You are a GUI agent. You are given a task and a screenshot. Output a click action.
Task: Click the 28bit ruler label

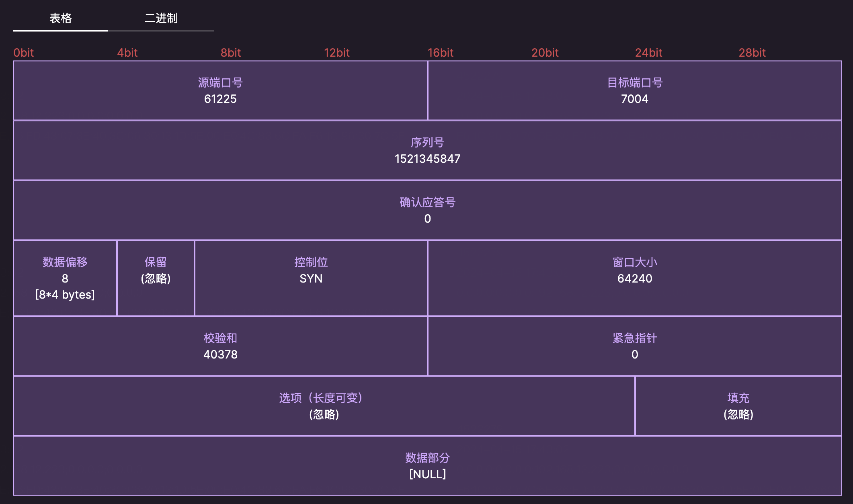click(x=752, y=53)
